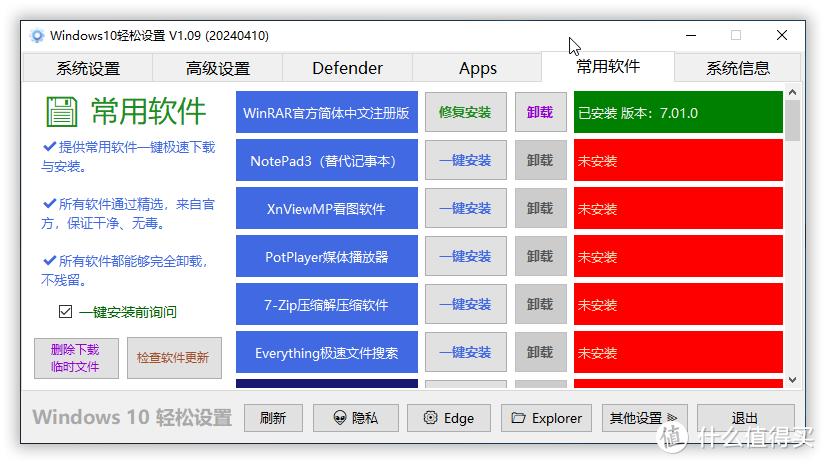This screenshot has width=826, height=464.
Task: Toggle 一键安装前询问 checkbox
Action: click(x=65, y=312)
